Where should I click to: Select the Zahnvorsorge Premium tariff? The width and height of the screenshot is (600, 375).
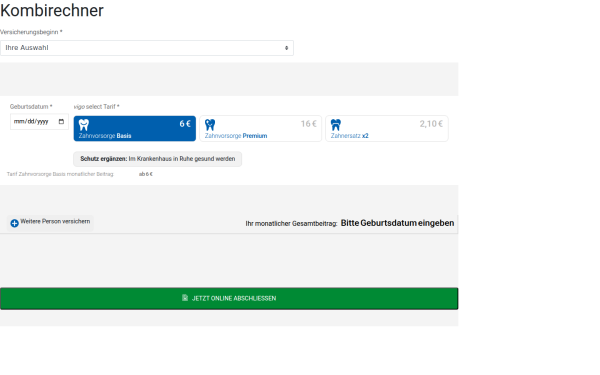point(261,129)
